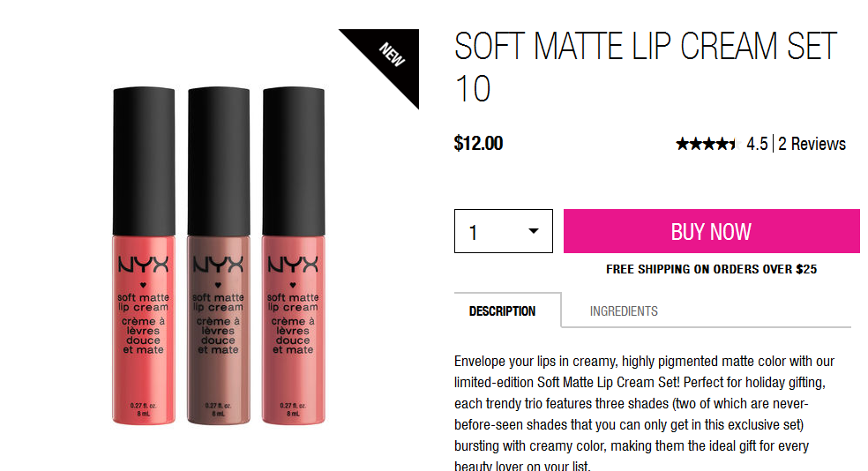This screenshot has width=868, height=471.
Task: Click the right pink lip cream tube
Action: pos(293,256)
